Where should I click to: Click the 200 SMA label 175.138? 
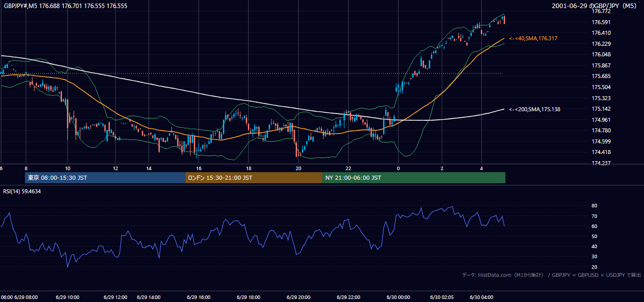point(535,109)
